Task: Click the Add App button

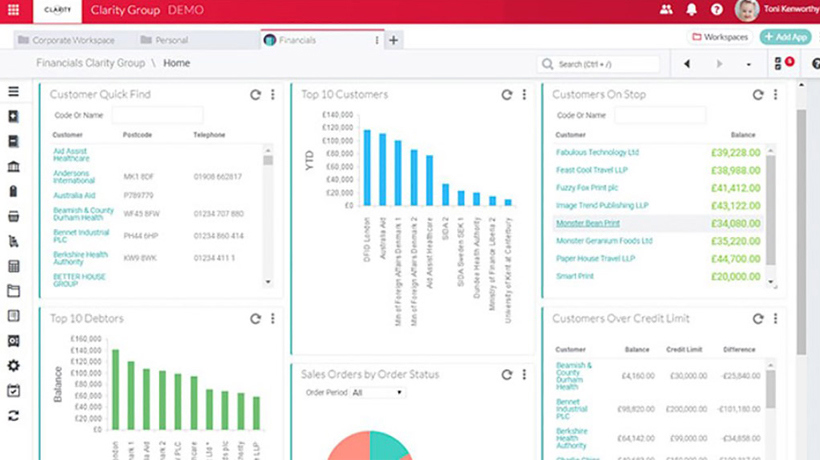Action: 785,37
